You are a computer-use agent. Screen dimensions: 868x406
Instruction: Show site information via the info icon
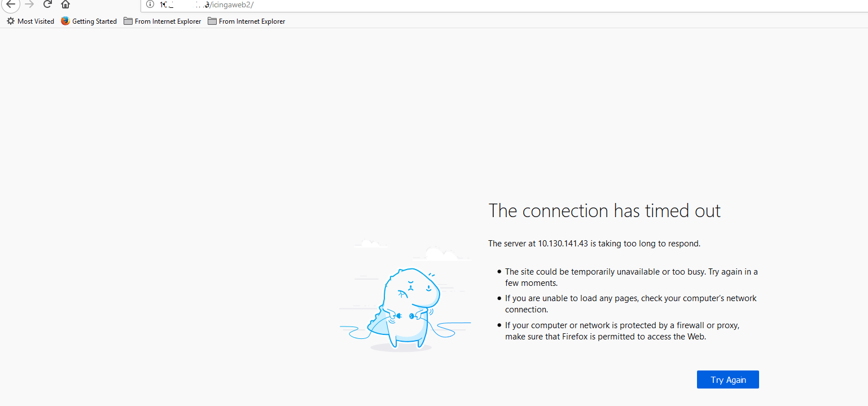pyautogui.click(x=150, y=5)
